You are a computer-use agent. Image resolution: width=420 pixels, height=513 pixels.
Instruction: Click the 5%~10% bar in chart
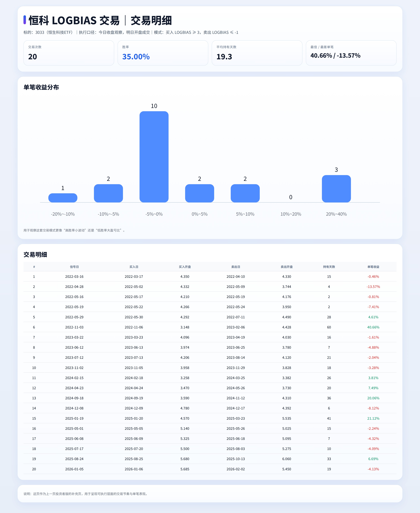[x=245, y=193]
